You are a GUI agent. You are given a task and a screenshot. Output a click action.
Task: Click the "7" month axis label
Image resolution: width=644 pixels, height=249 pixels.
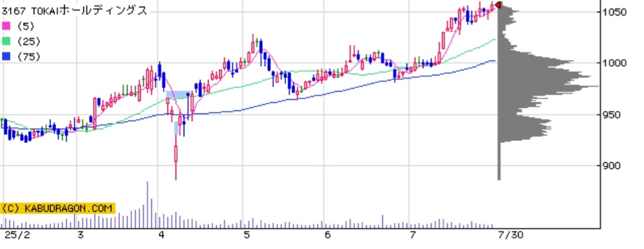coord(412,235)
